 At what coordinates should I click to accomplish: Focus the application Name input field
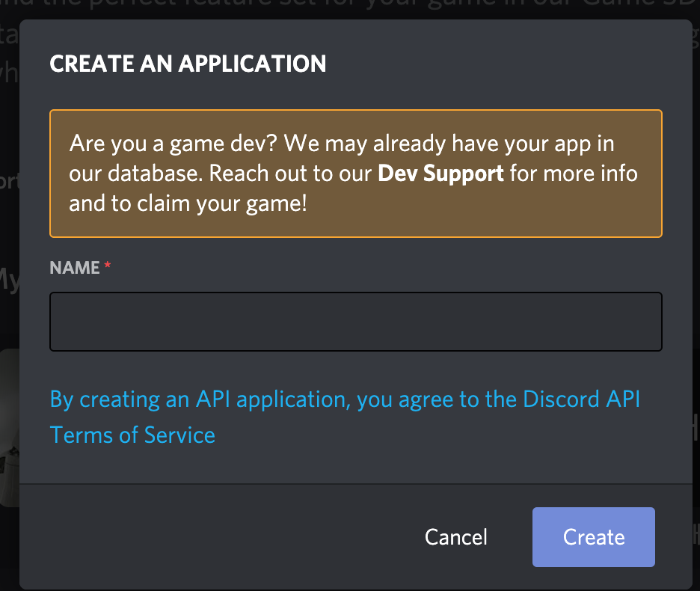[356, 322]
